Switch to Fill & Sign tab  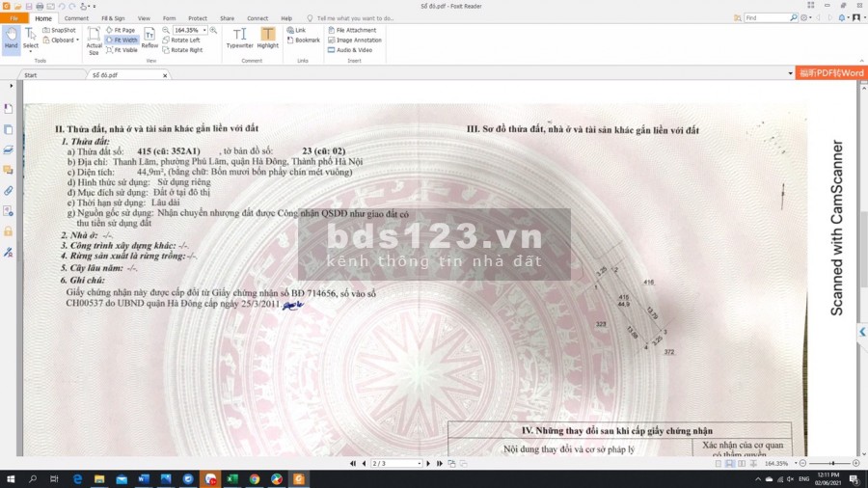coord(113,18)
